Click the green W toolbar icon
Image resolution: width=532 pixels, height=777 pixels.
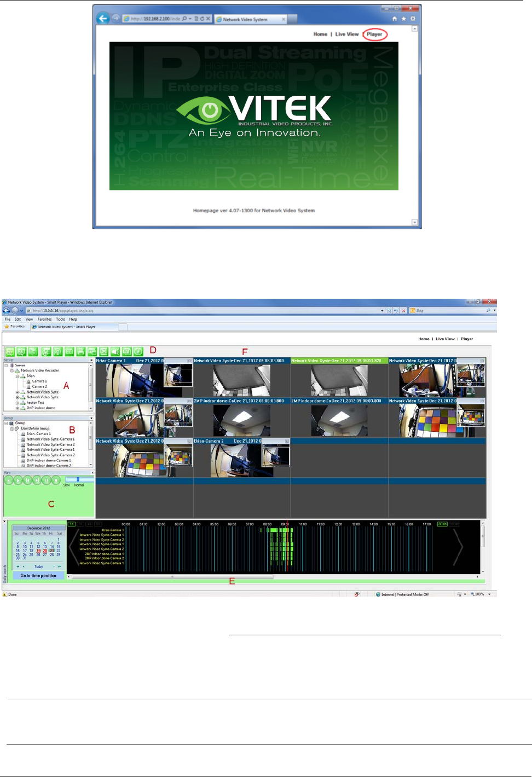point(127,351)
